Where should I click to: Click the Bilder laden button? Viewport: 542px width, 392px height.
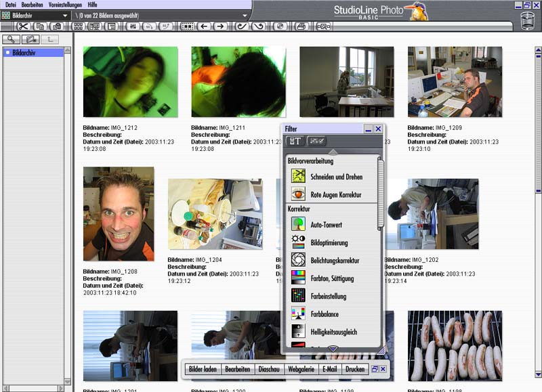[x=203, y=369]
